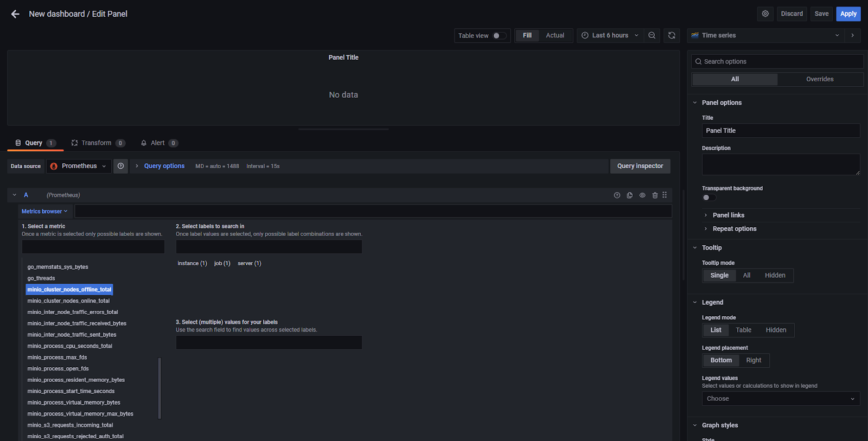Viewport: 868px width, 441px height.
Task: Open dashboard settings gear icon
Action: point(765,14)
